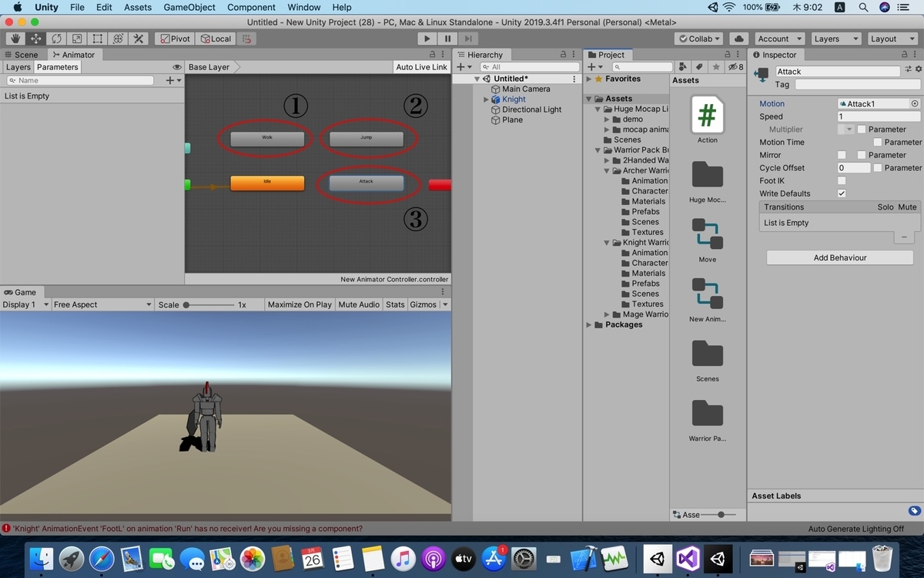Toggle grid snapping icon in toolbar
Viewport: 924px width, 578px height.
[247, 39]
